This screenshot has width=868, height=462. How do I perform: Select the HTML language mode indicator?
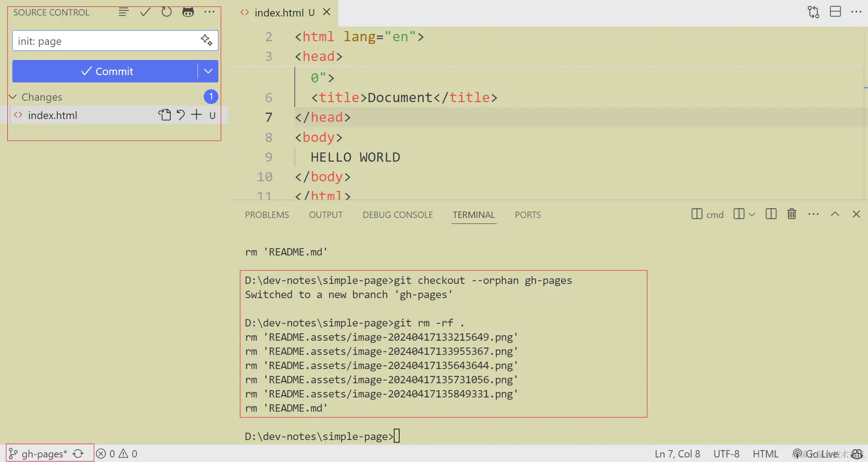765,454
